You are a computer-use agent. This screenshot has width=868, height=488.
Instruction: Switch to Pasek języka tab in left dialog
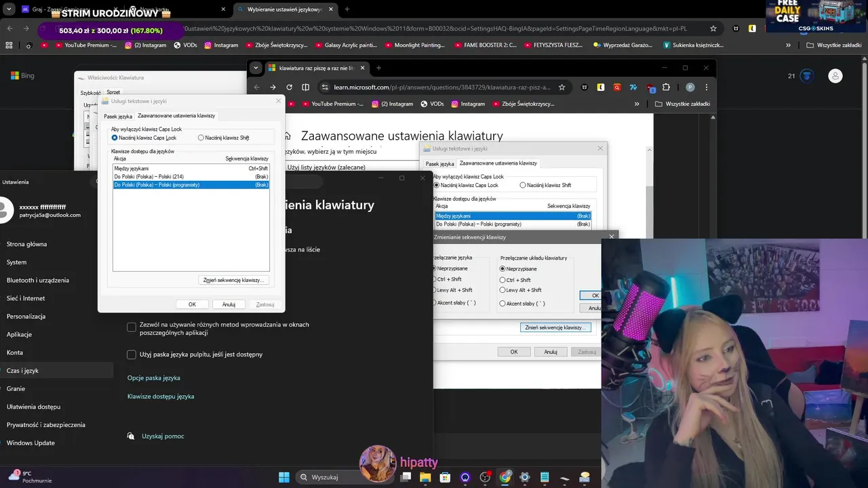pyautogui.click(x=118, y=117)
